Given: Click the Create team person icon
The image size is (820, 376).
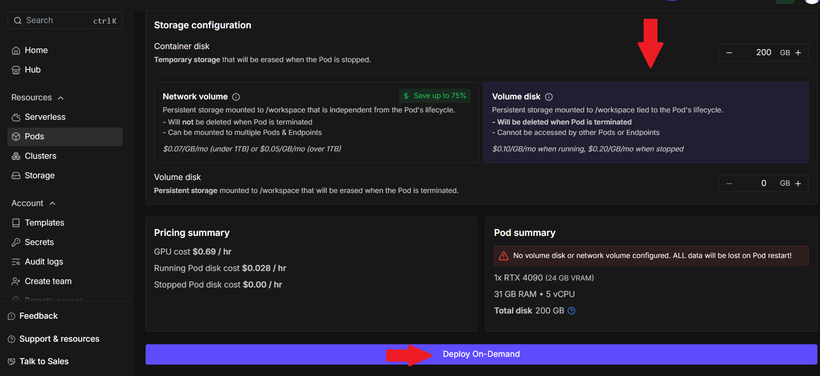Looking at the screenshot, I should (x=16, y=281).
